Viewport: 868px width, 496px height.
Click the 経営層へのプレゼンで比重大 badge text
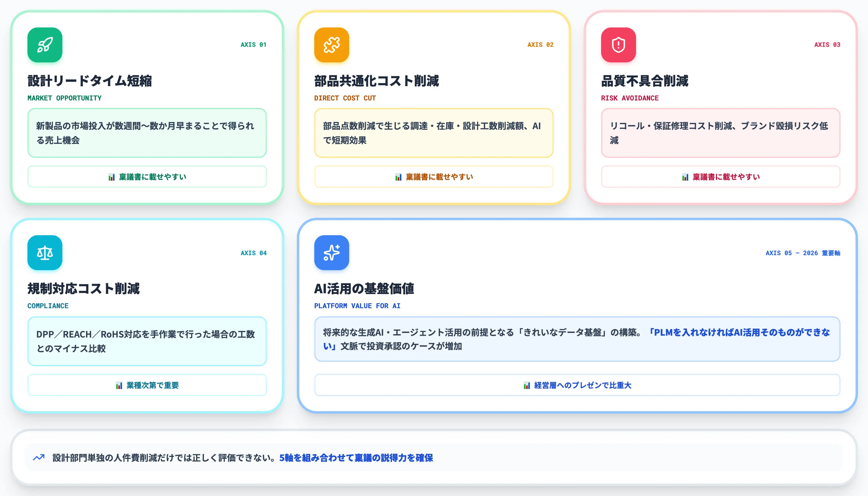[583, 385]
